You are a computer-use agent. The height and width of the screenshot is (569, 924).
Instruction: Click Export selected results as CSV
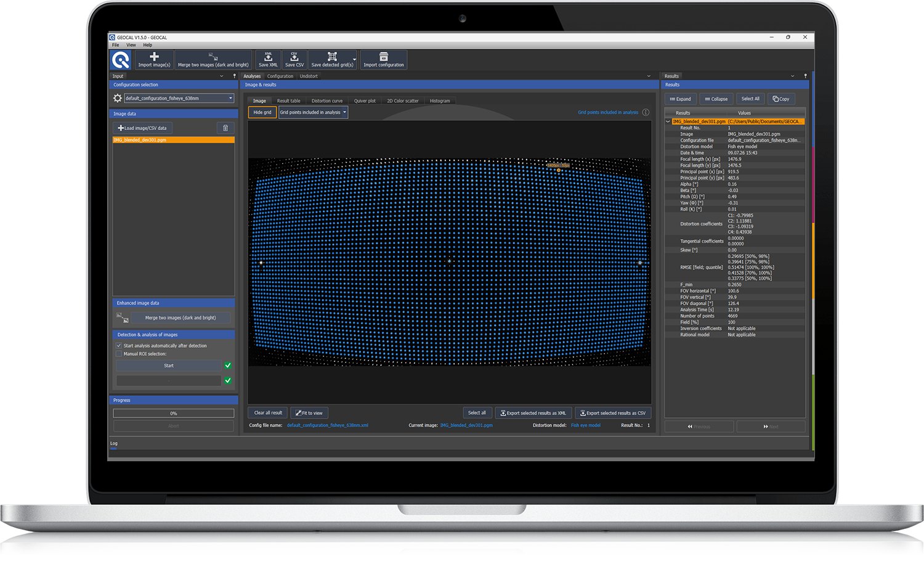[613, 413]
